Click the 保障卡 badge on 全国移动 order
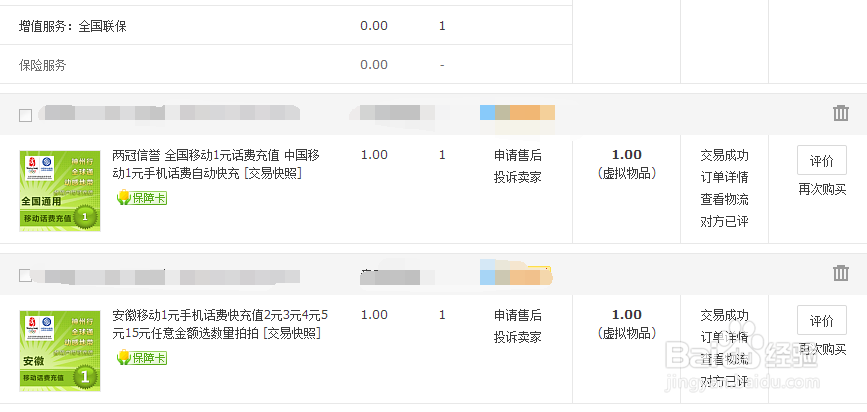This screenshot has width=867, height=412. click(x=142, y=197)
